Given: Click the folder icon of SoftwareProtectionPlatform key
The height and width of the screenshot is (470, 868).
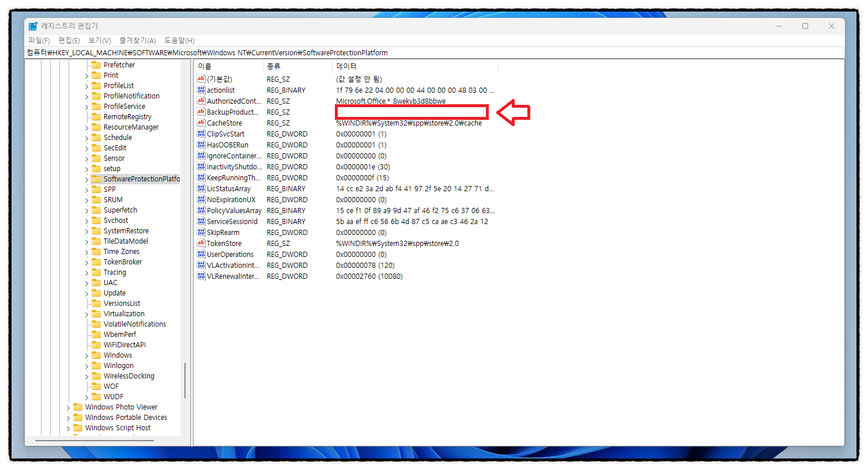Looking at the screenshot, I should 96,179.
